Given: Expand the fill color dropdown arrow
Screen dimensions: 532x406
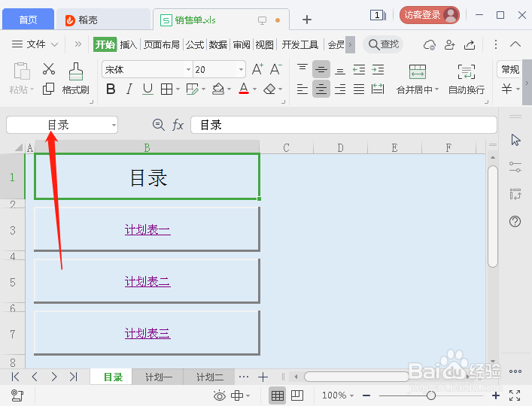Looking at the screenshot, I should 229,89.
